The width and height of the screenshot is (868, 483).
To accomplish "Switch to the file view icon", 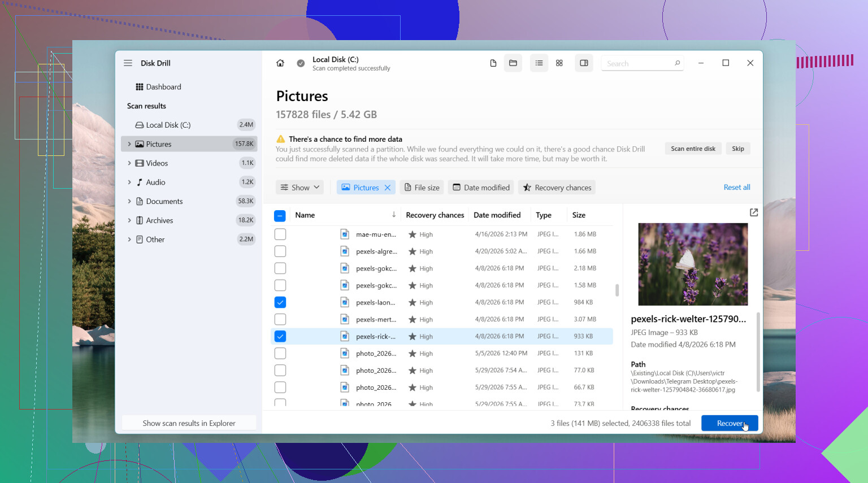I will point(493,63).
